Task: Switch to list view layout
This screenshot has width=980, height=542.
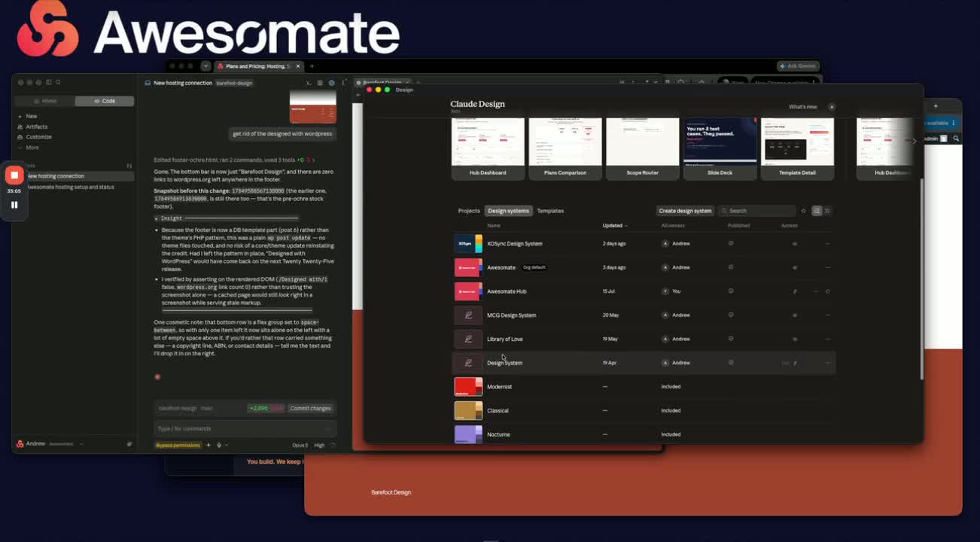Action: click(817, 211)
